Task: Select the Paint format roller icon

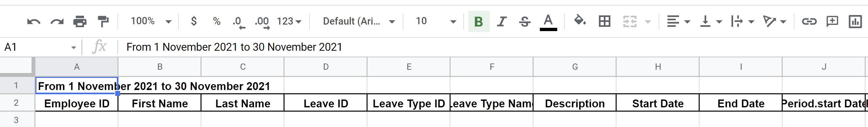Action: point(103,22)
